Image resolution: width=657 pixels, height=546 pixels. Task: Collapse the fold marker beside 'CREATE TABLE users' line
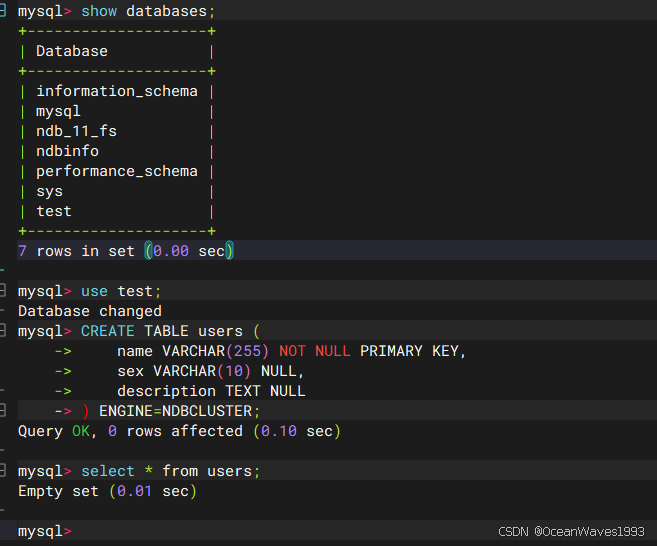tap(3, 331)
